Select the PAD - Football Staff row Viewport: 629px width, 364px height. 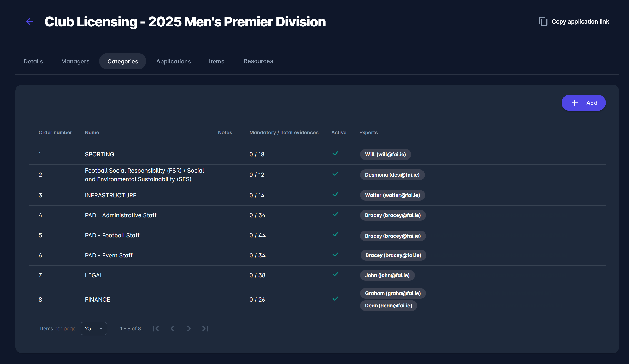[112, 235]
